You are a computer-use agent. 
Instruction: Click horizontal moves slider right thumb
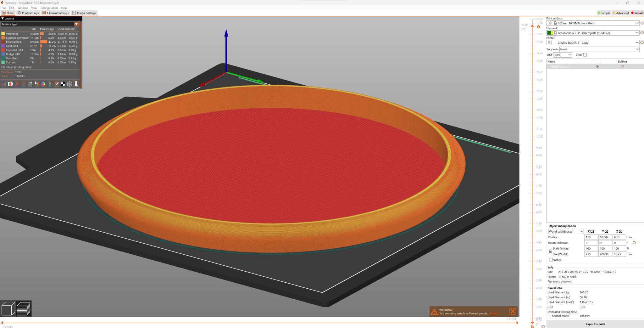tap(517, 323)
